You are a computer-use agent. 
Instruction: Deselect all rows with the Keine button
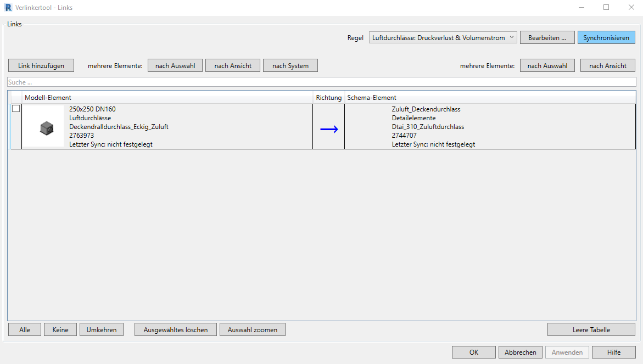coord(60,330)
